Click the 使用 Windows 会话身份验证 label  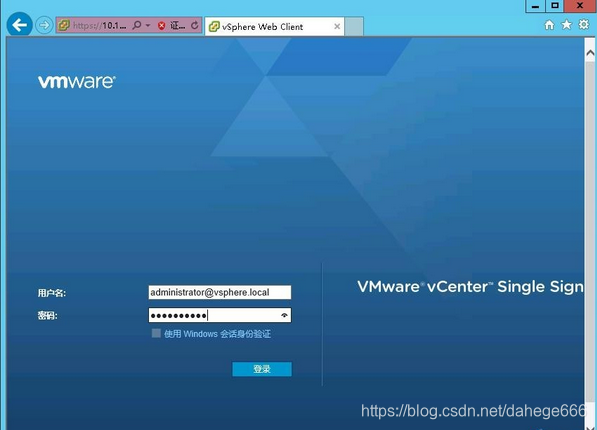217,334
